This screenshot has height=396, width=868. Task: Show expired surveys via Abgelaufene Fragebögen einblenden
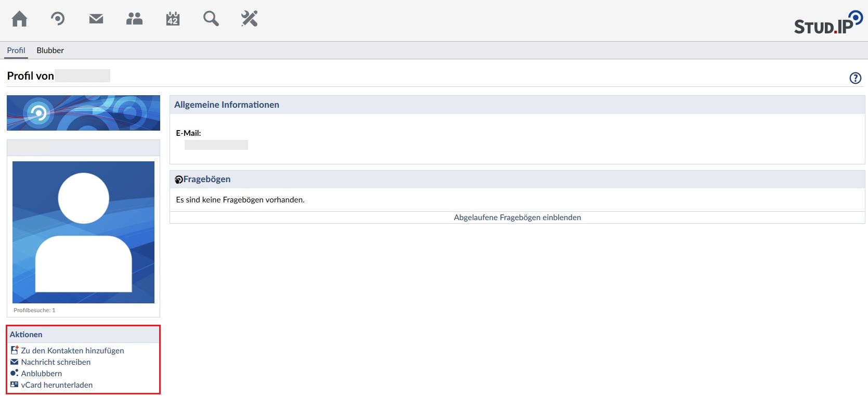(x=517, y=218)
